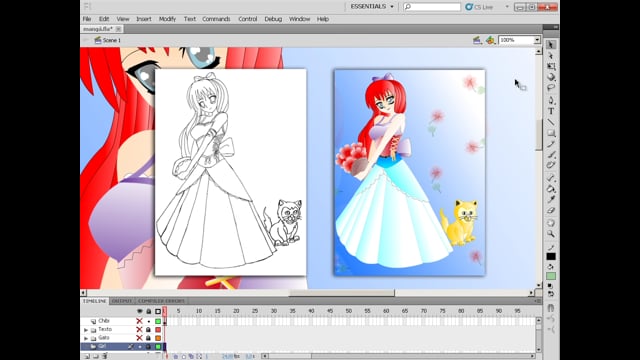Unlock the Texto layer
Image resolution: width=640 pixels, height=360 pixels.
pos(149,329)
